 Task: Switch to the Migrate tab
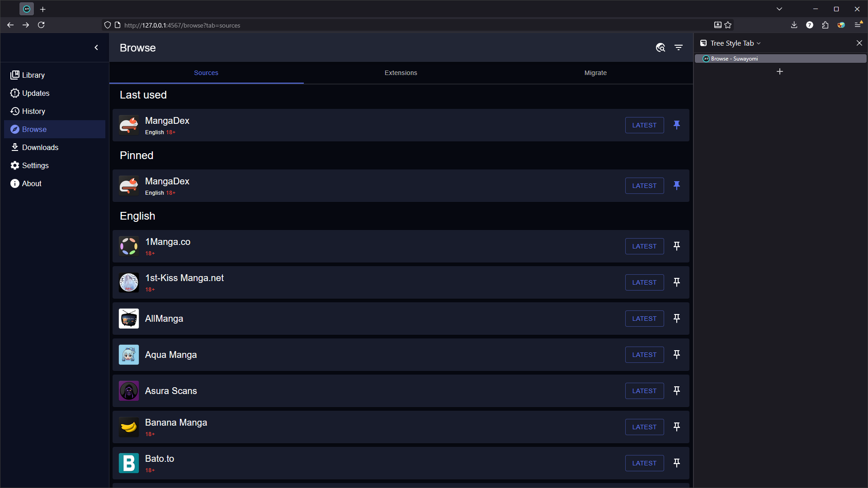[x=595, y=73]
